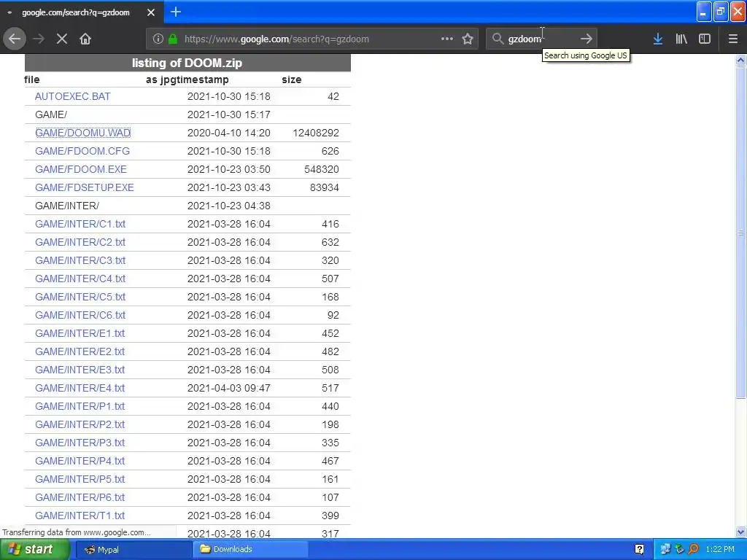Open the Windows start menu
Image resolution: width=747 pixels, height=560 pixels.
pos(35,550)
